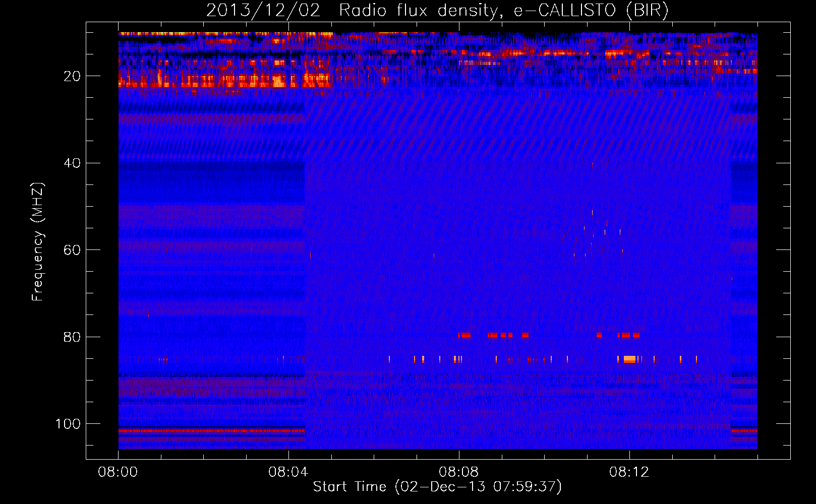The image size is (816, 504).
Task: Click the bright orange burst near 85 MHz at 08:12
Action: 629,359
